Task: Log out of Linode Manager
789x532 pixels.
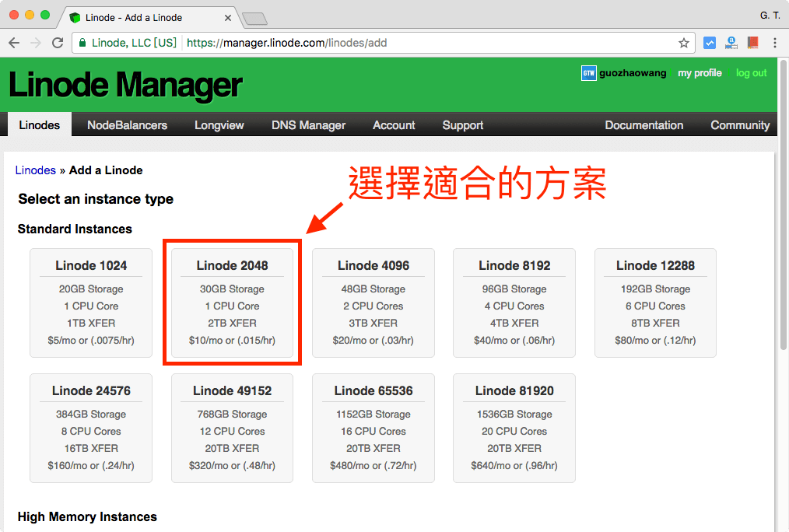Action: (750, 73)
